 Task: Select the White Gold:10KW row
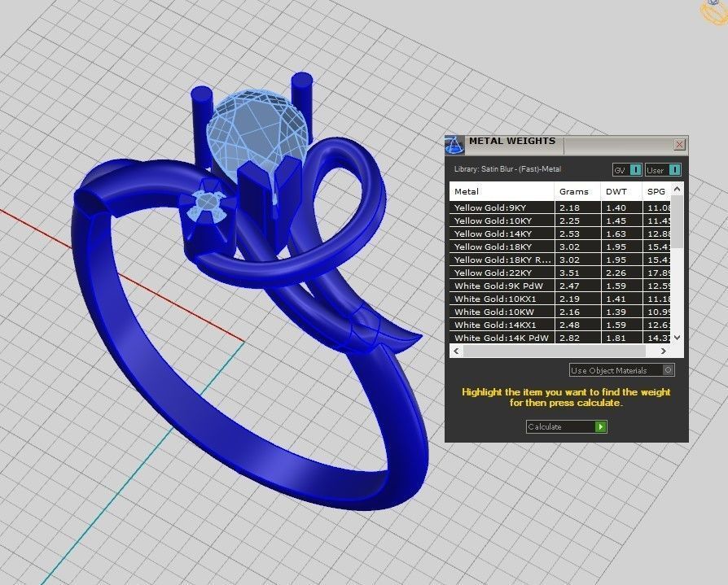560,312
